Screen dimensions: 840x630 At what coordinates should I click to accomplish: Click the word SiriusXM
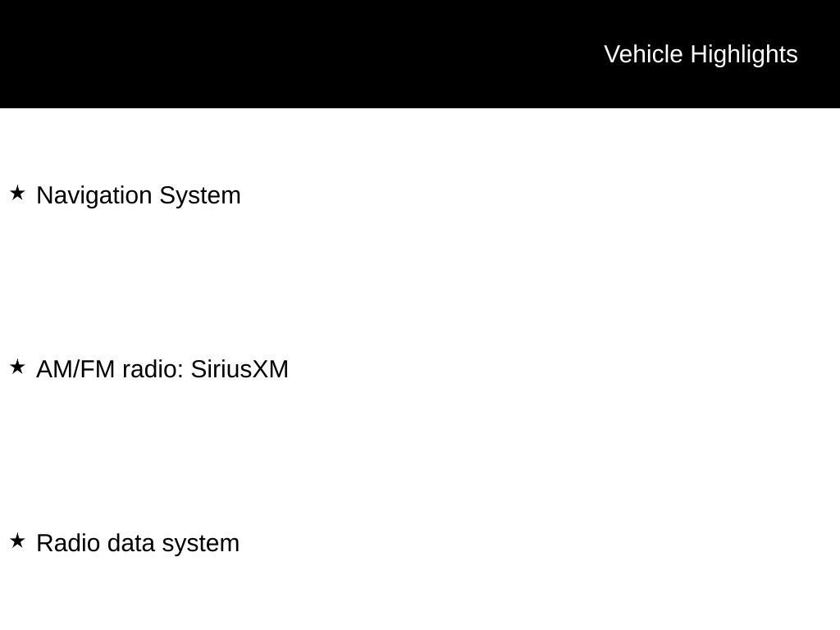point(240,369)
